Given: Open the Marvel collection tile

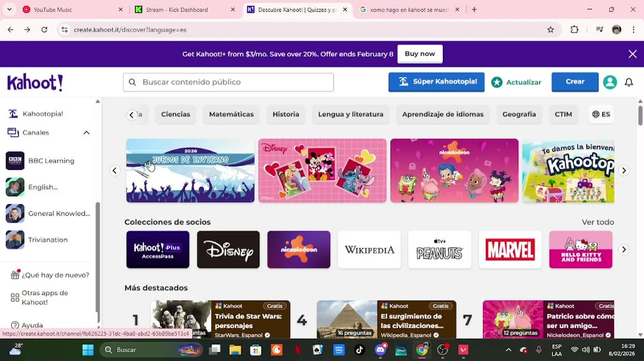Looking at the screenshot, I should point(510,250).
